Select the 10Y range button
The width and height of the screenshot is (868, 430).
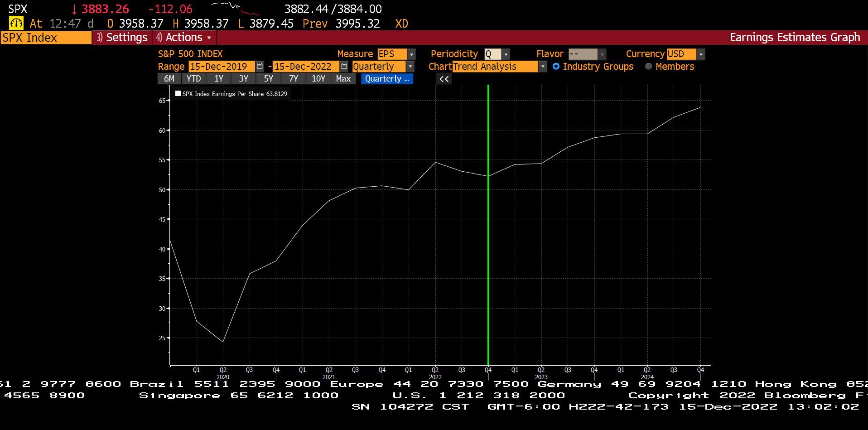pos(318,79)
